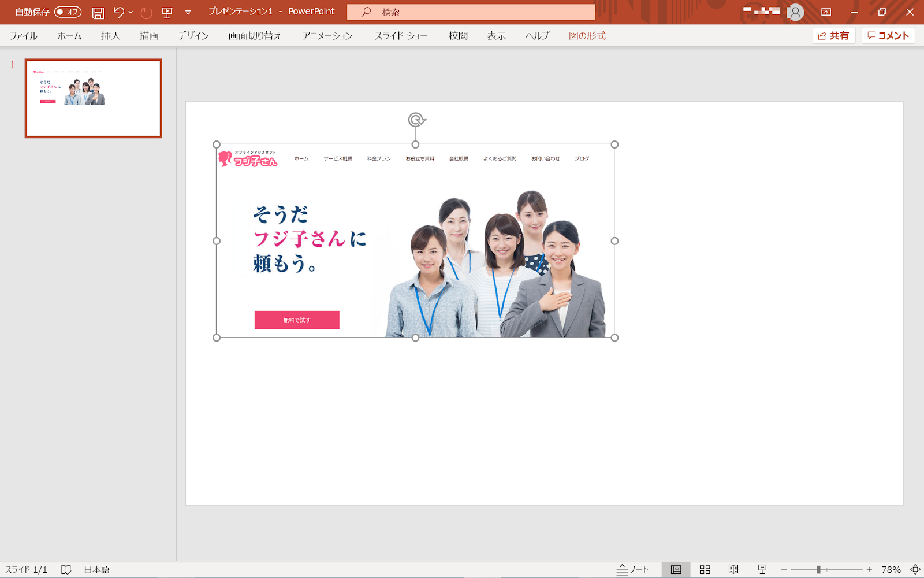Click the zoom slider handle
This screenshot has width=924, height=578.
click(x=818, y=570)
